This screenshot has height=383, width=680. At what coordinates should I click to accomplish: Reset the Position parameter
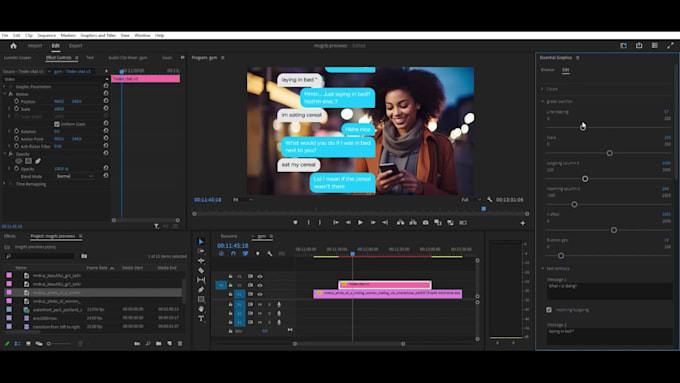point(106,101)
